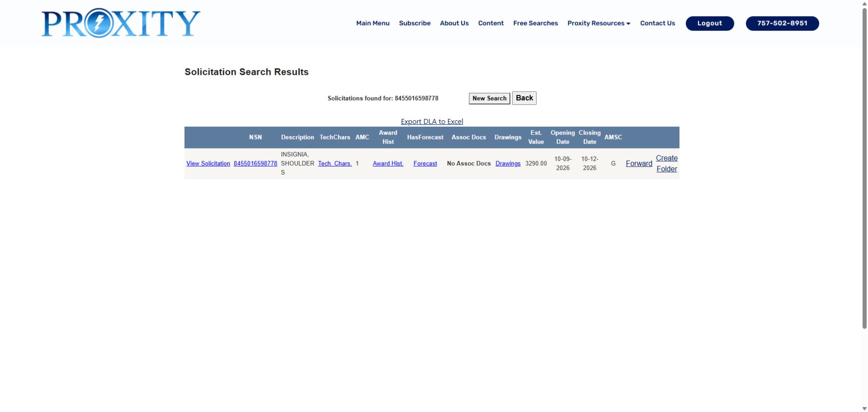Click the NSN column header
Image resolution: width=868 pixels, height=412 pixels.
point(256,137)
